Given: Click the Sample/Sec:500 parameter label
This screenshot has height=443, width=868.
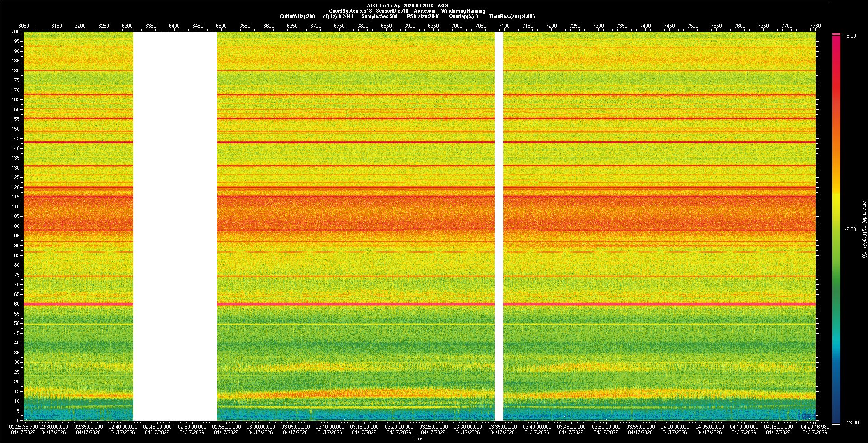Looking at the screenshot, I should pos(379,17).
